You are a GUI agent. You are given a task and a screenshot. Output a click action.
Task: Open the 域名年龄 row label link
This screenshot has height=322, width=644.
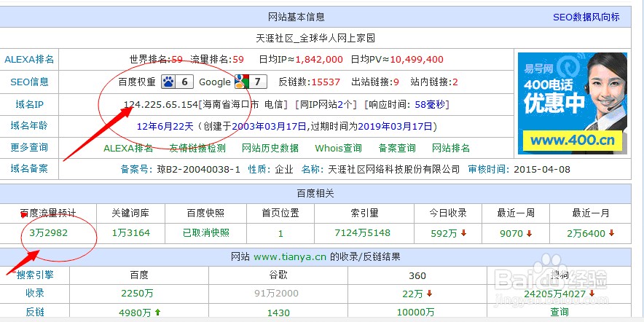click(x=29, y=126)
